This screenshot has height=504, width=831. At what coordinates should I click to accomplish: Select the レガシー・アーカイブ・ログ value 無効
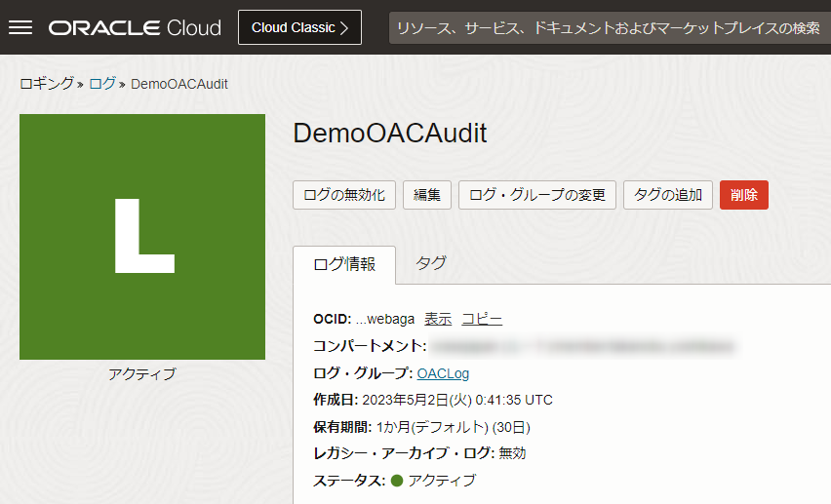coord(512,453)
